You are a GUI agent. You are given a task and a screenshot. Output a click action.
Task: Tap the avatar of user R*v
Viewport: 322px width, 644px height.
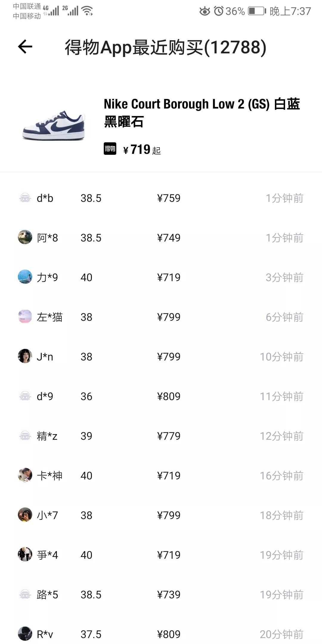click(x=25, y=634)
